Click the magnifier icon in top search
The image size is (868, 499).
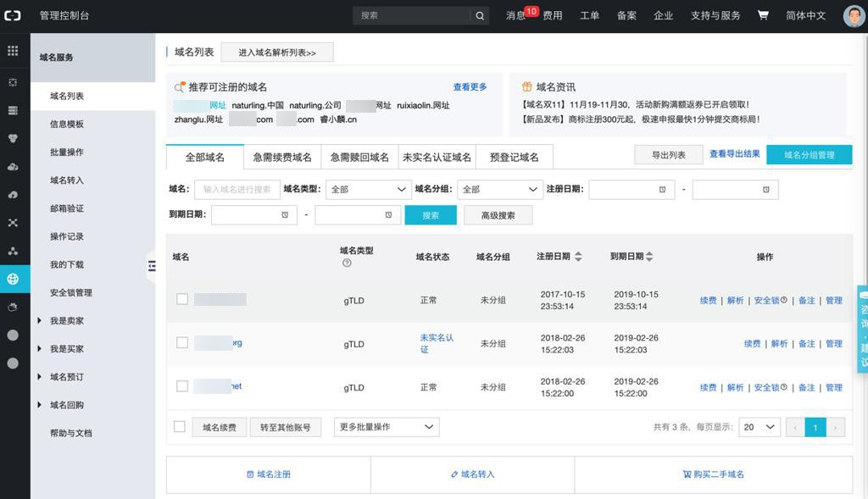(x=480, y=15)
